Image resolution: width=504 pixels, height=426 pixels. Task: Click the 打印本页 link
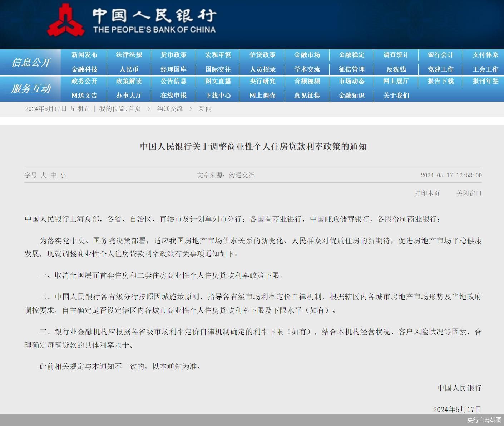pyautogui.click(x=427, y=194)
